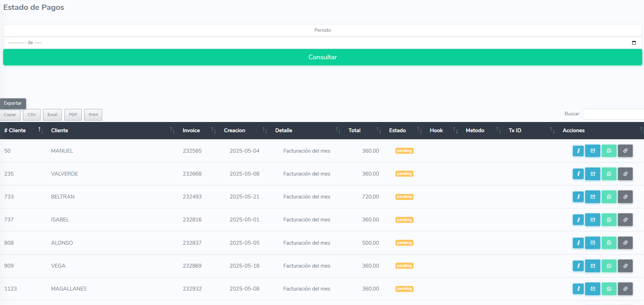Open the Periodo calendar picker icon

click(x=634, y=43)
